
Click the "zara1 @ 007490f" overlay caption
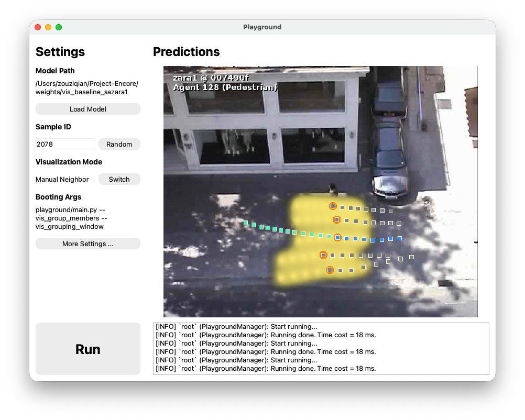coord(211,78)
